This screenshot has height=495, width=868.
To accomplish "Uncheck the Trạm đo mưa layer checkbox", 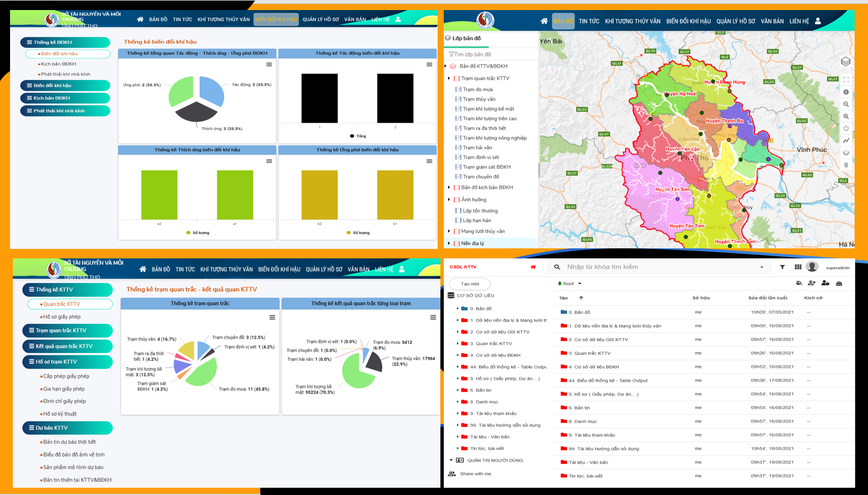I will [x=458, y=89].
